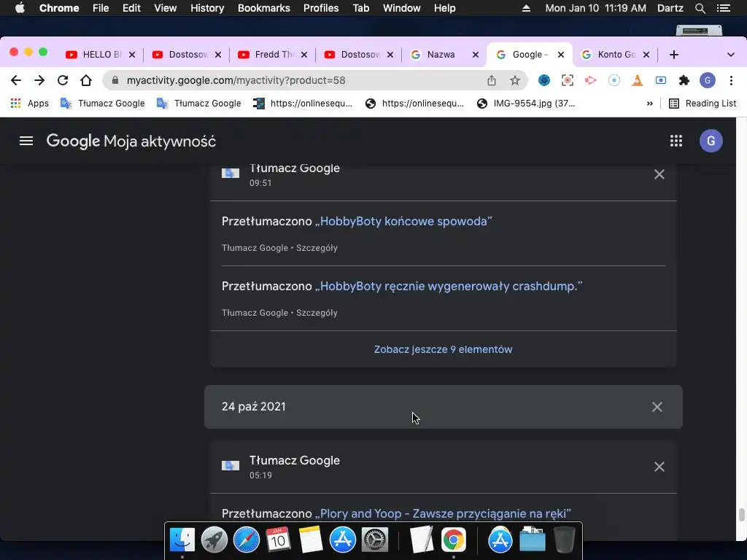Switch to the Fredd YouTube tab

click(273, 55)
